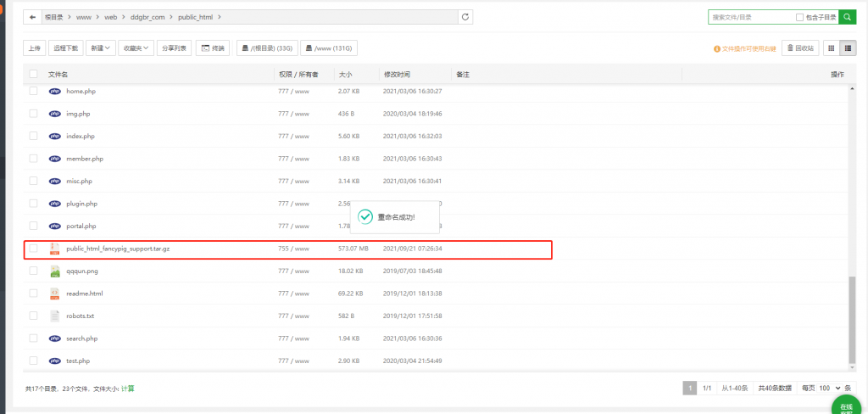Refresh the directory listing
The height and width of the screenshot is (414, 868).
(x=465, y=17)
